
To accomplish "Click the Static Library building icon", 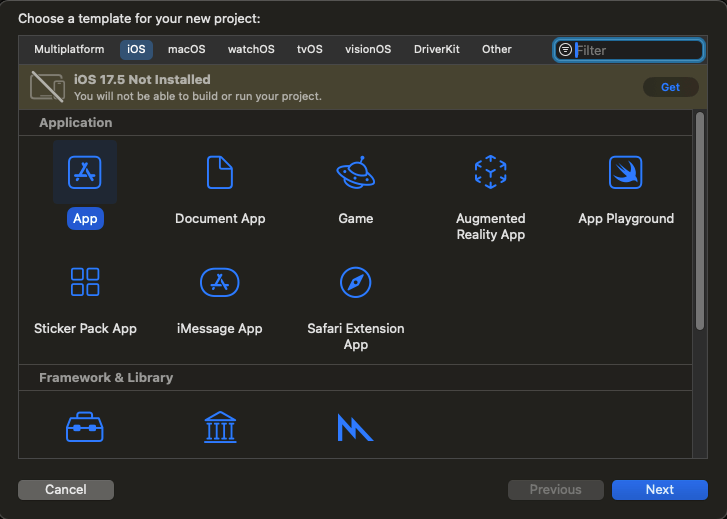I will [220, 427].
